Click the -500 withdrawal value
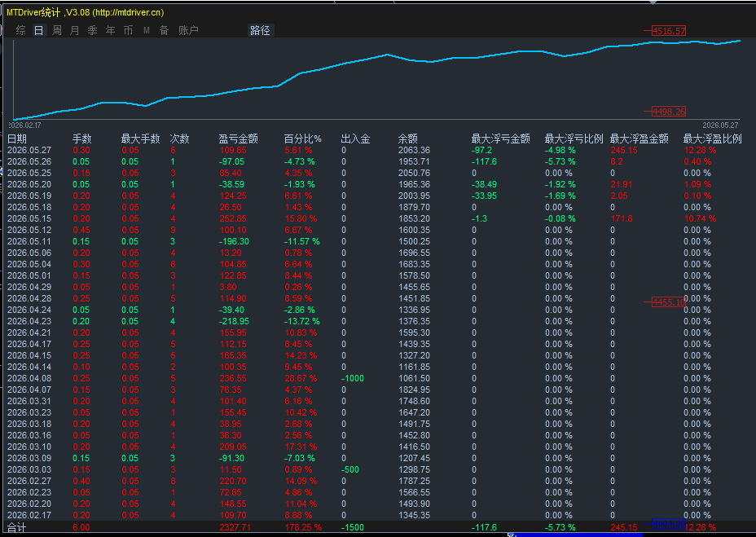Viewport: 756px width, 537px height. 350,469
